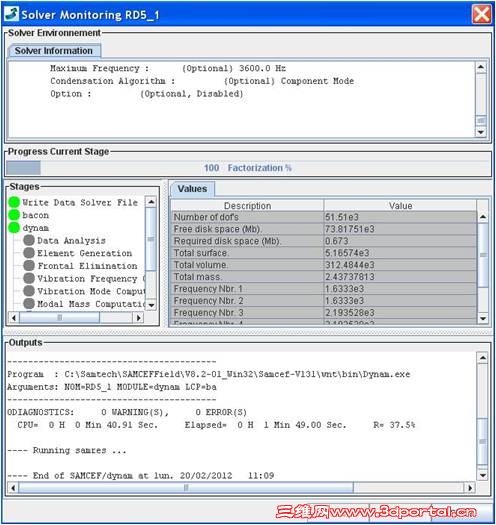This screenshot has width=496, height=525.
Task: Click the End of SAMCEF/dynam output line
Action: (x=141, y=476)
